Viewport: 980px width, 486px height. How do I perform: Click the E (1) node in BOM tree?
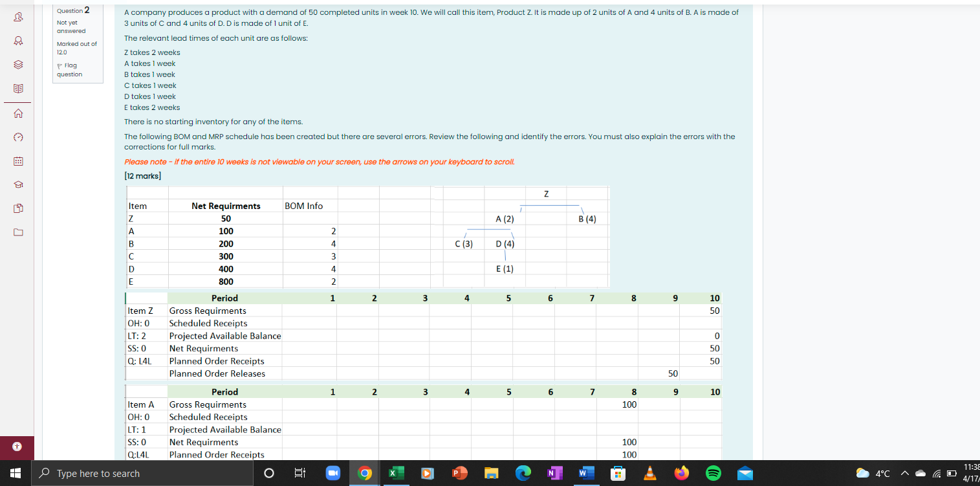point(505,269)
